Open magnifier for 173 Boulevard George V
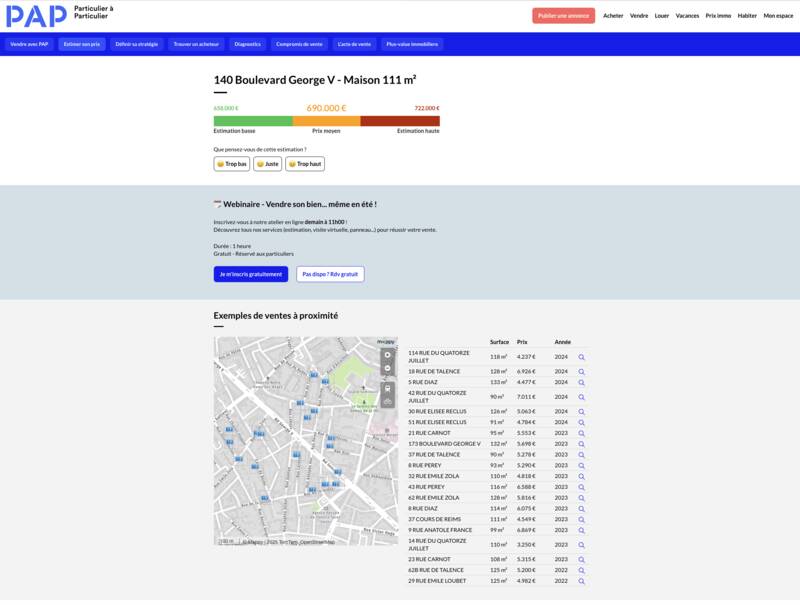The height and width of the screenshot is (605, 800). tap(581, 444)
